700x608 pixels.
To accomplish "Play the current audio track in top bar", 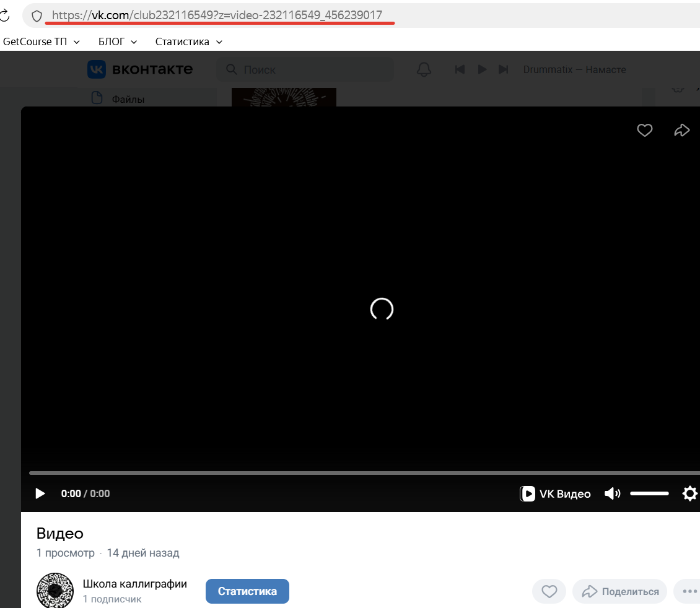I will click(x=482, y=69).
